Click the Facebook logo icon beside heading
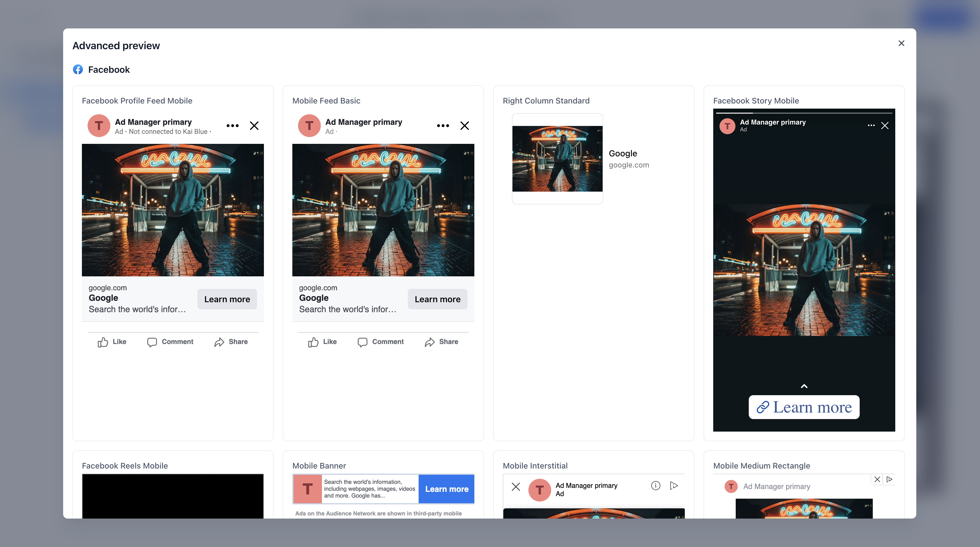 click(x=78, y=70)
